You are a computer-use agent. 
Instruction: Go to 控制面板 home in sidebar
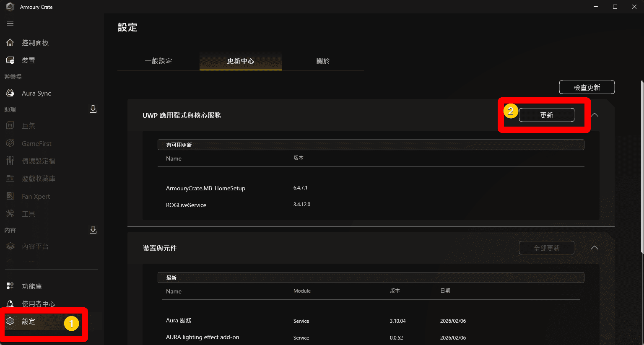click(x=35, y=43)
